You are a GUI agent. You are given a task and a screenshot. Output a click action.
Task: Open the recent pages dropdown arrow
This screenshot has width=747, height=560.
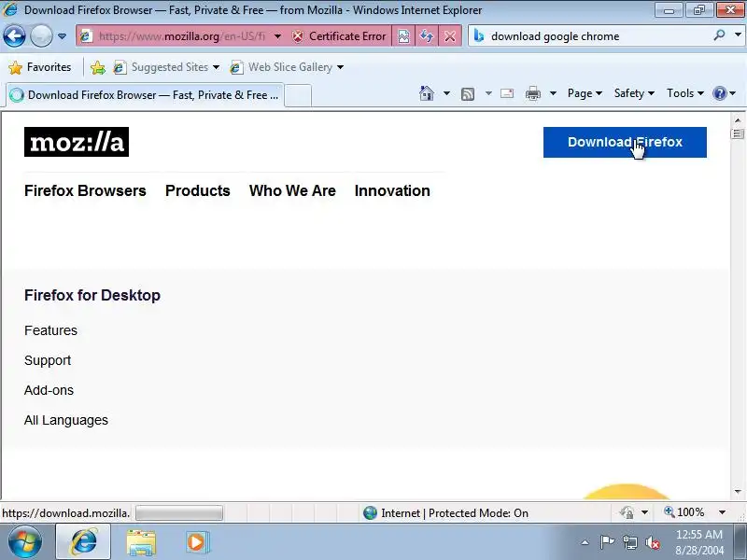click(x=62, y=36)
